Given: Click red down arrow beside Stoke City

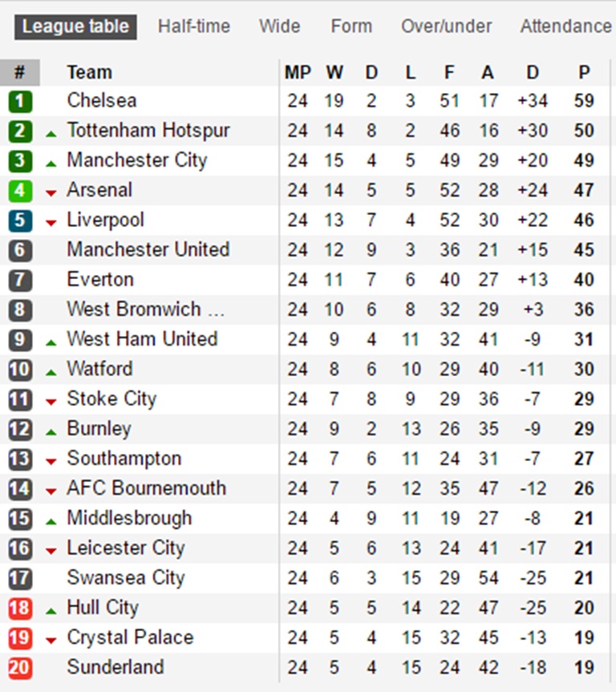Looking at the screenshot, I should pyautogui.click(x=51, y=401).
